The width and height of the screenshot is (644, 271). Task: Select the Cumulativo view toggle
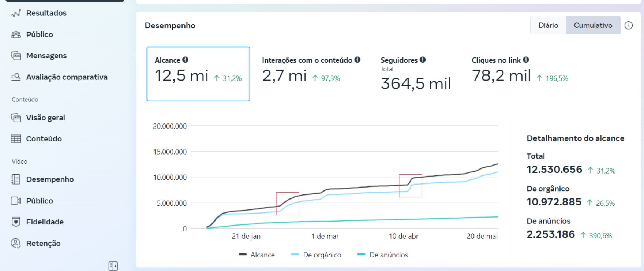pos(592,25)
